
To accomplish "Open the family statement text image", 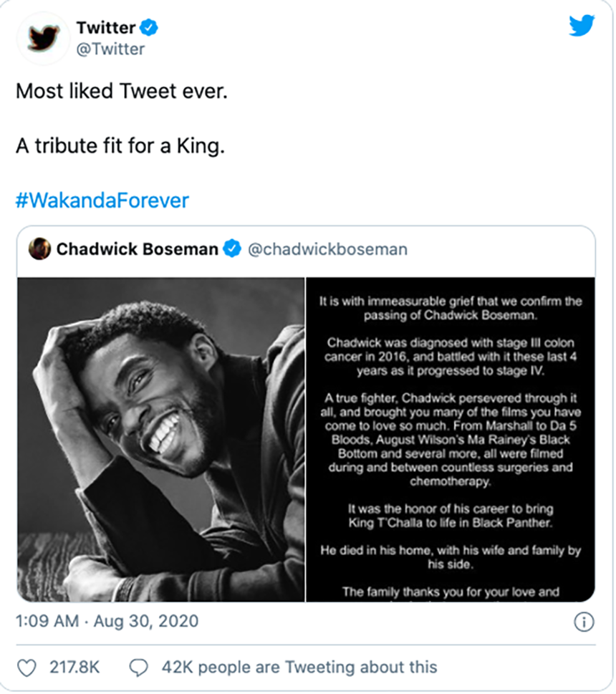I will click(x=451, y=439).
